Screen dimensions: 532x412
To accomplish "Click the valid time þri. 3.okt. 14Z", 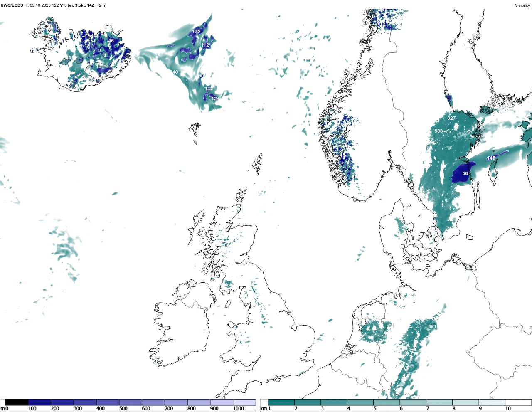I will point(81,5).
